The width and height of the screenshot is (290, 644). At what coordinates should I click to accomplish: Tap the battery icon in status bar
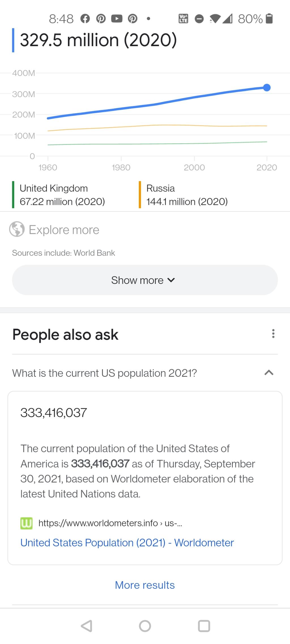pos(270,19)
